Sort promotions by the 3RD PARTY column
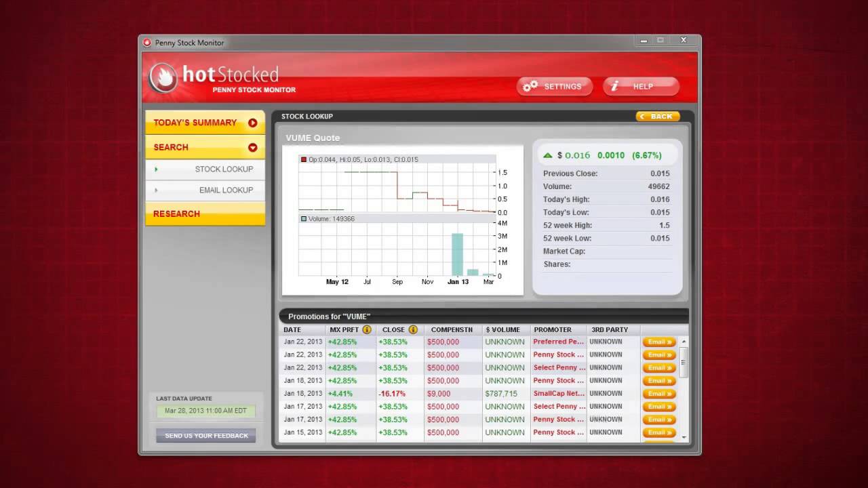The width and height of the screenshot is (868, 488). [610, 330]
